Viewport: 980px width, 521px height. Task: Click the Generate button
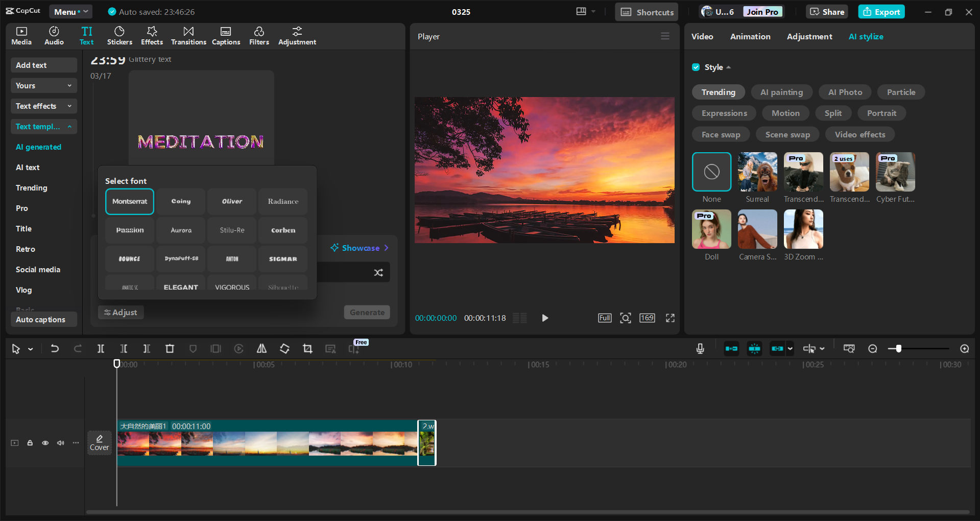[x=367, y=312]
